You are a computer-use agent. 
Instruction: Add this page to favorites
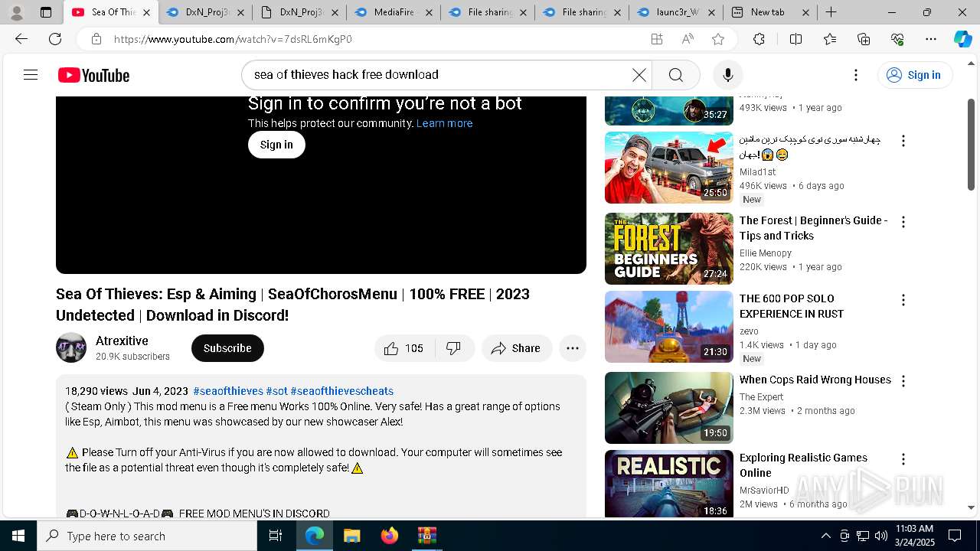pos(717,39)
